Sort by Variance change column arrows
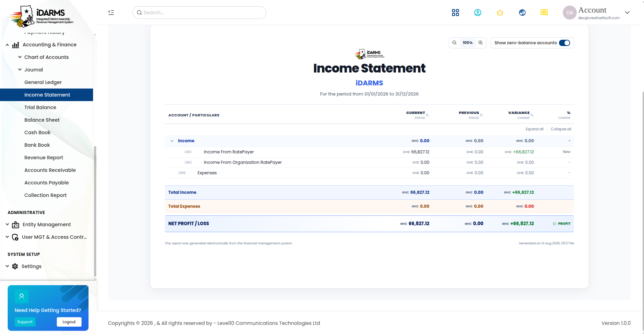The height and width of the screenshot is (335, 644). (x=532, y=115)
